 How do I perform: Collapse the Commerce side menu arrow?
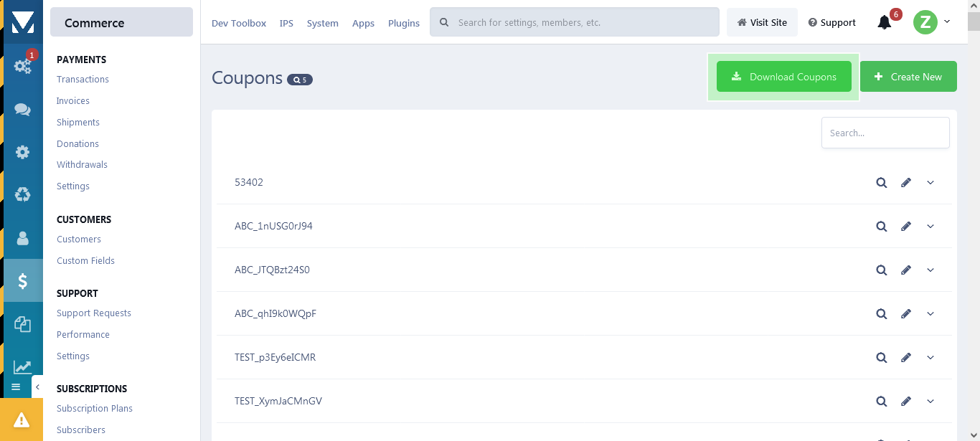(37, 387)
